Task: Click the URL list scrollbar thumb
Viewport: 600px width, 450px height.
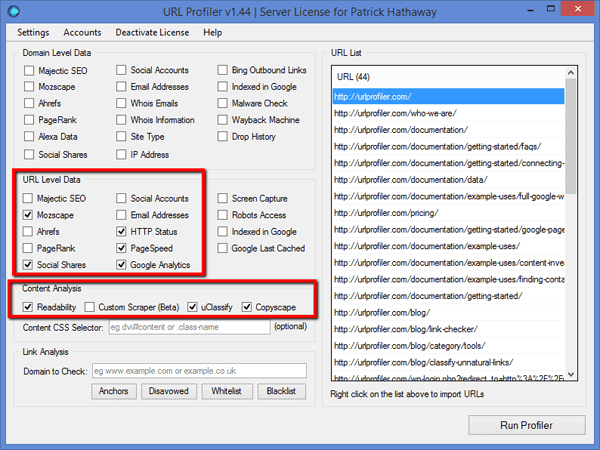Action: [571, 136]
